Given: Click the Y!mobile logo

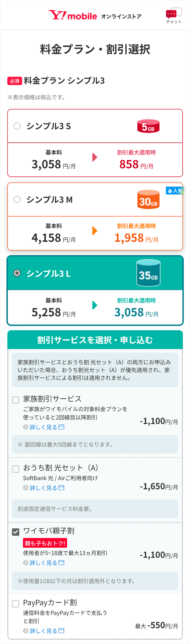Looking at the screenshot, I should [x=73, y=15].
